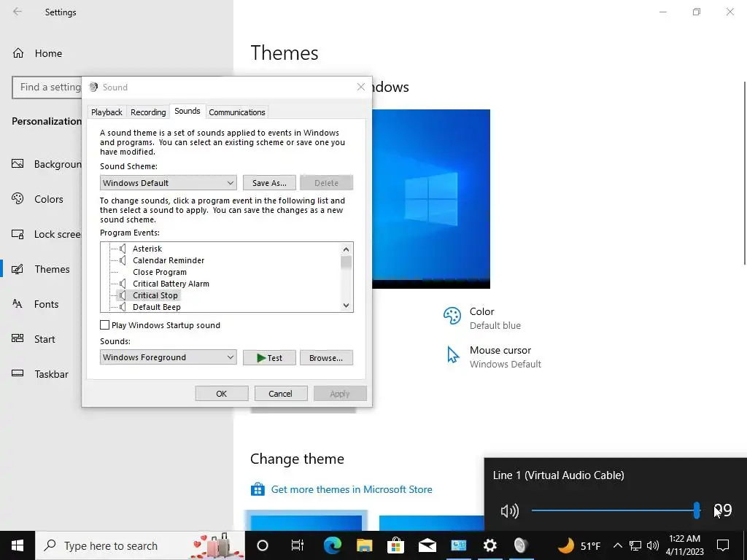Click speaker icon beside Critical Stop
Image resolution: width=747 pixels, height=560 pixels.
[x=123, y=295]
